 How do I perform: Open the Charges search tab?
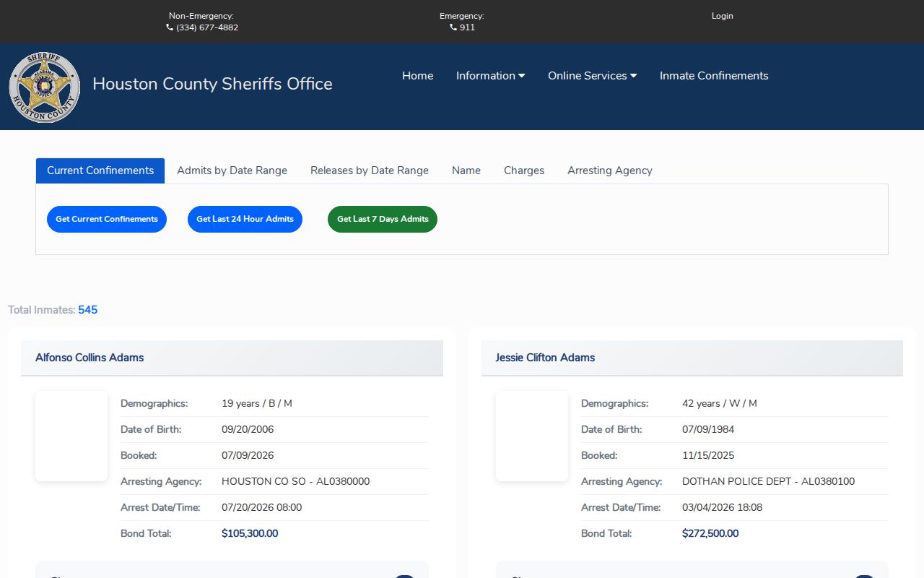[x=524, y=171]
